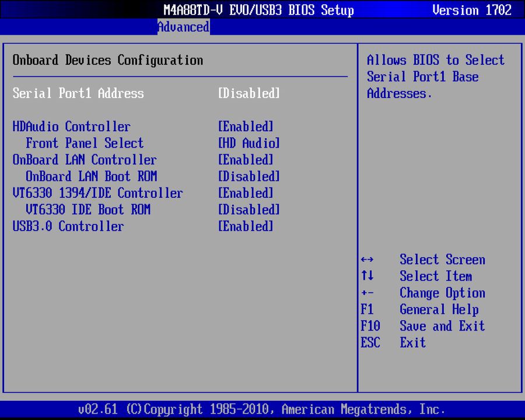Enable the OnBoard LAN Boot ROM
Image resolution: width=525 pixels, height=420 pixels.
click(249, 176)
